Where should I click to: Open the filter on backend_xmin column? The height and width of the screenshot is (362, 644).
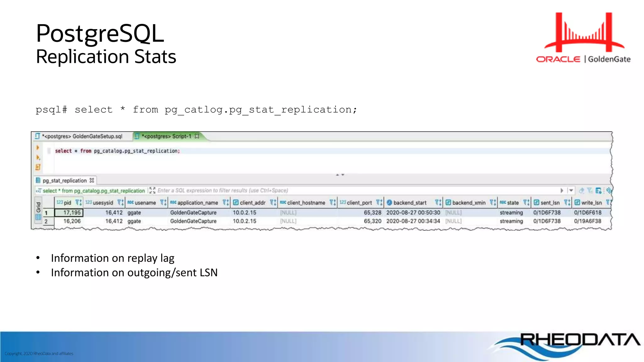pos(493,203)
